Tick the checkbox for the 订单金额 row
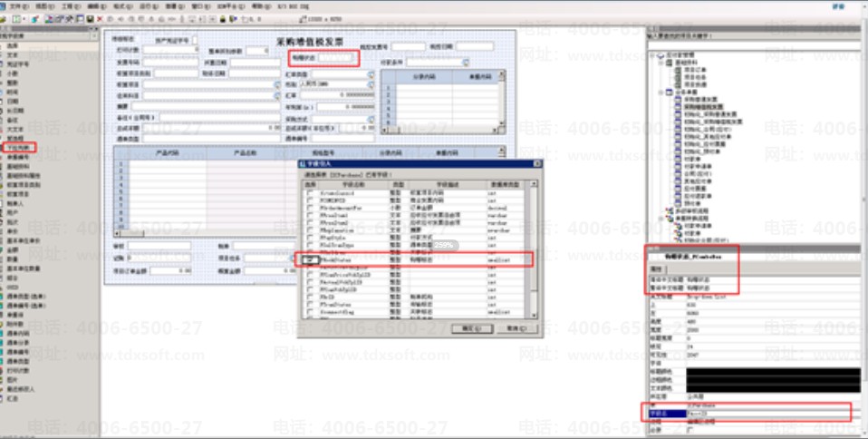 point(310,208)
